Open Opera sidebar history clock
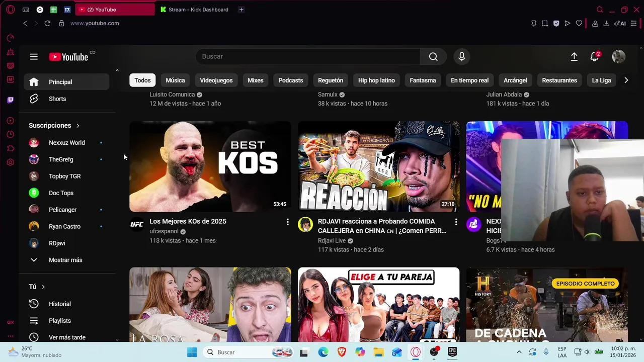The image size is (644, 362). click(11, 134)
